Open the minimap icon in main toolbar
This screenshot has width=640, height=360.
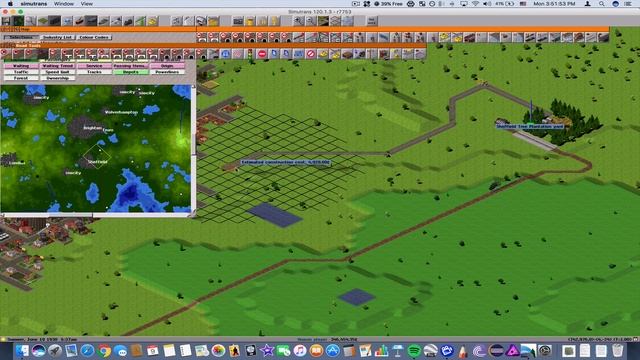tap(18, 21)
